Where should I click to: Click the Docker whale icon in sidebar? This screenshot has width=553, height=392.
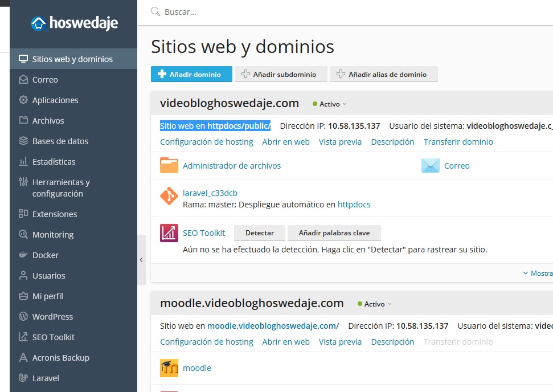pyautogui.click(x=23, y=255)
